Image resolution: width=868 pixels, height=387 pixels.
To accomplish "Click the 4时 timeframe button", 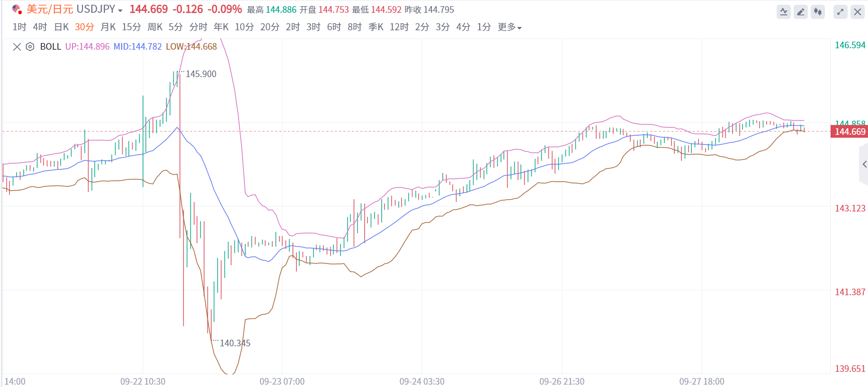I will pos(40,27).
